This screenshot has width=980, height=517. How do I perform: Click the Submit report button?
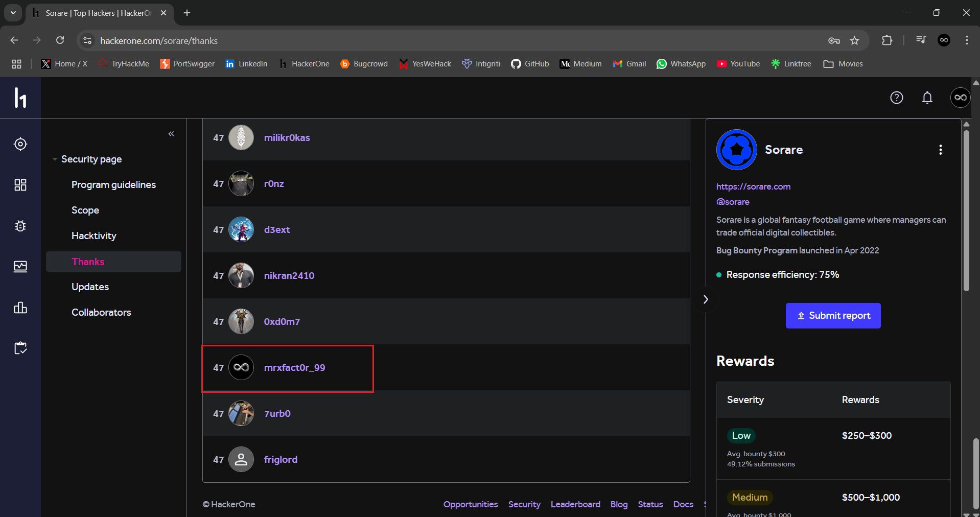coord(833,316)
